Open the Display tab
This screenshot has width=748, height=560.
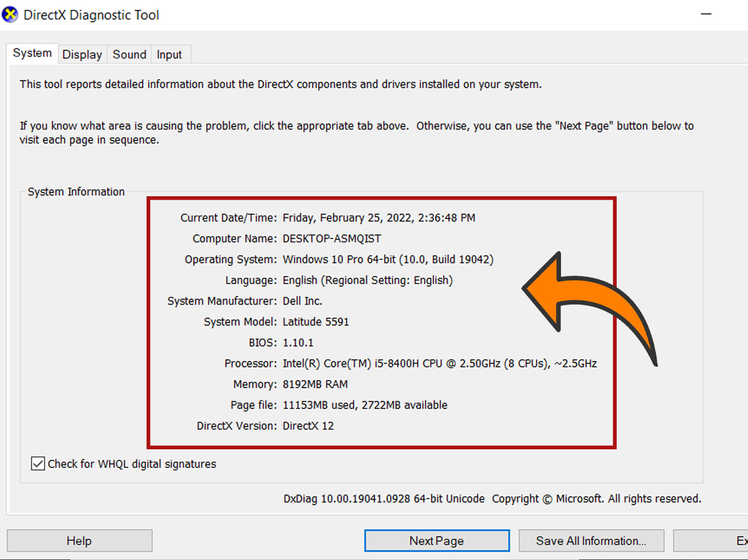point(82,54)
